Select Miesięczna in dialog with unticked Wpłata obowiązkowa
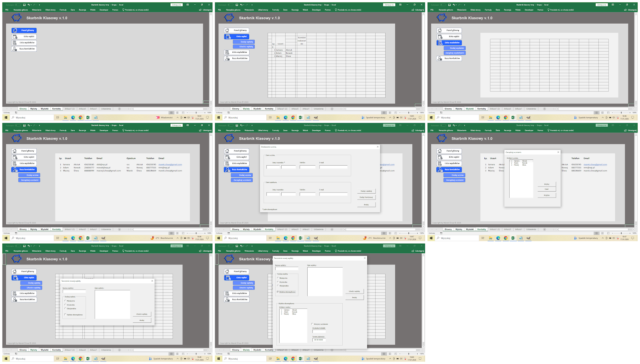The image size is (640, 364). point(66,301)
